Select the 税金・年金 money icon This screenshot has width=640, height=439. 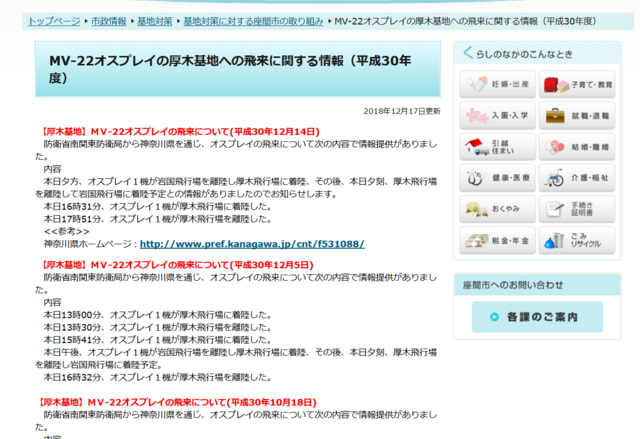(497, 241)
